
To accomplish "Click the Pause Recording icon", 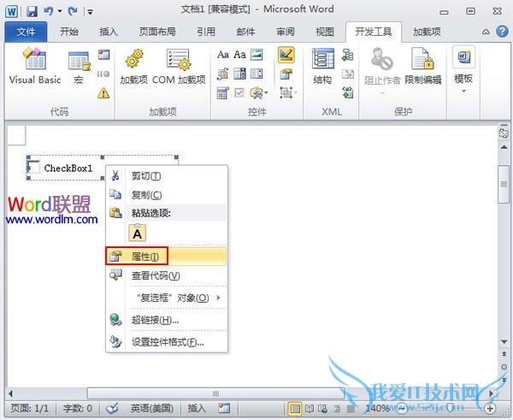I will pos(103,74).
